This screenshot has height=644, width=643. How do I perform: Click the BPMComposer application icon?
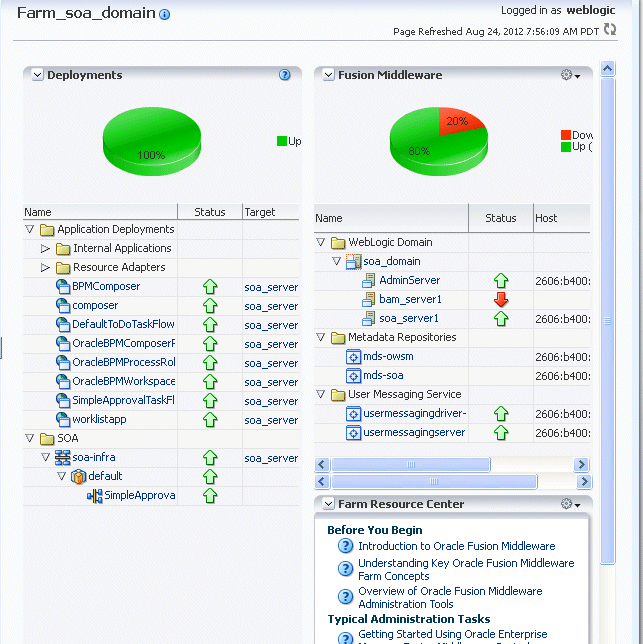[x=63, y=287]
